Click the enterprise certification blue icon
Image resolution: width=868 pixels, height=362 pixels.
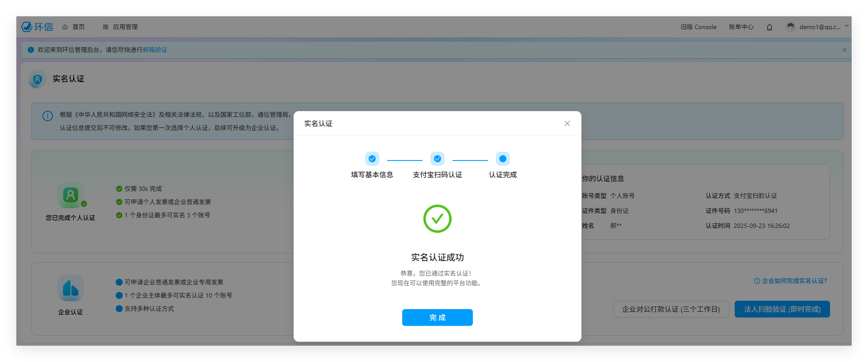(71, 288)
